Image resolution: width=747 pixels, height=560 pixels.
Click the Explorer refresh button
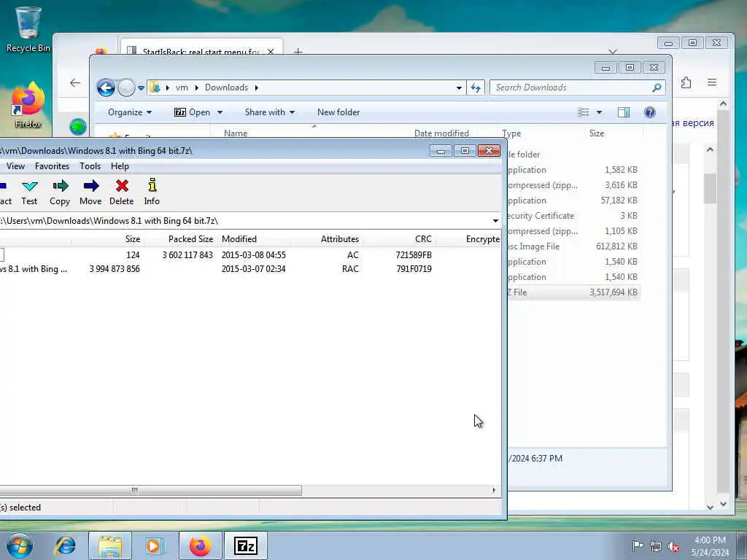(476, 87)
